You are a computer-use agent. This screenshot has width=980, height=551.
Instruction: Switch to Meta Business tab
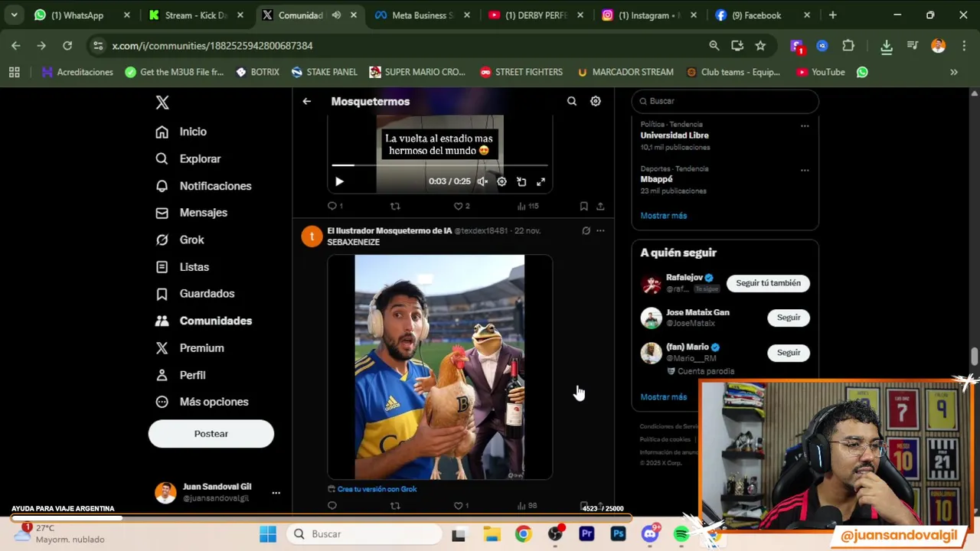(423, 15)
